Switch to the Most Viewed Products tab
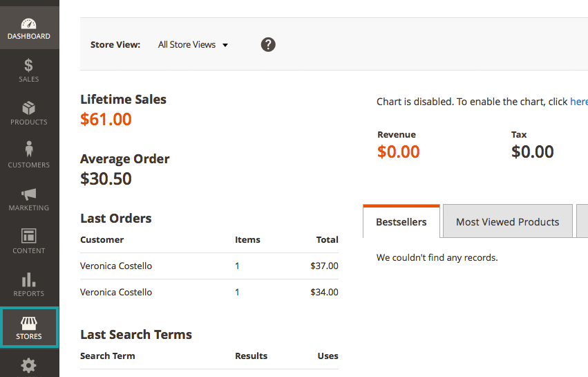This screenshot has width=588, height=377. pyautogui.click(x=507, y=222)
